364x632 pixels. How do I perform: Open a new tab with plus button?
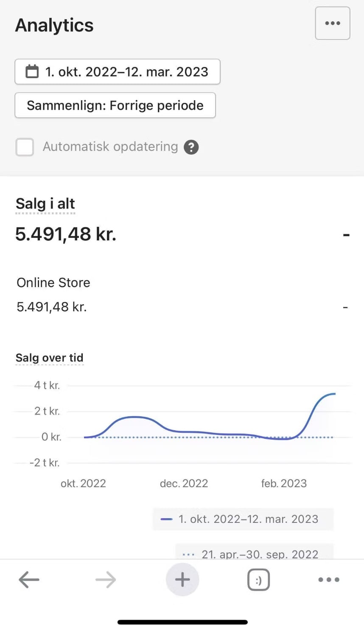point(182,579)
